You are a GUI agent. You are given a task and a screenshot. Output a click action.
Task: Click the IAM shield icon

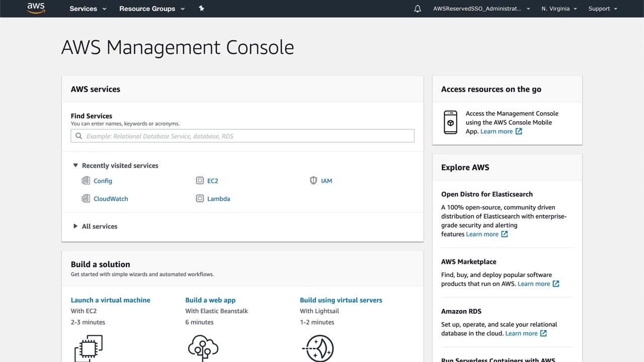(313, 181)
